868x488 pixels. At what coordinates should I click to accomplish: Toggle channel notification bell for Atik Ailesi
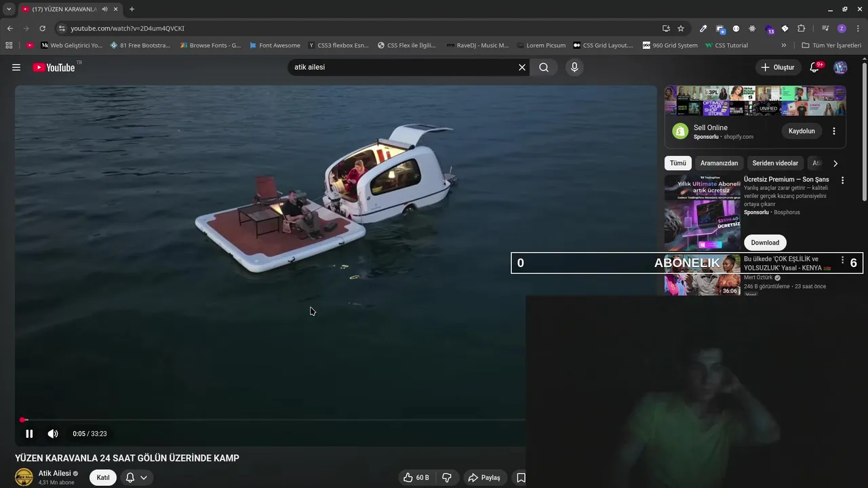click(130, 478)
